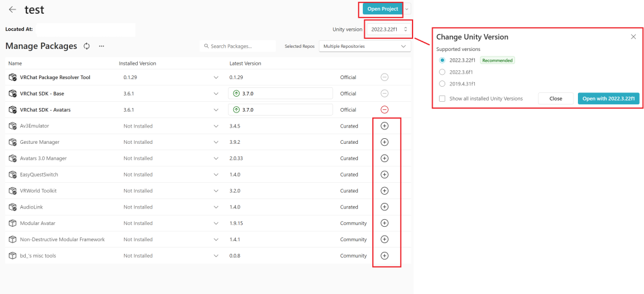This screenshot has height=294, width=644.
Task: Click the back arrow beside test
Action: click(13, 9)
